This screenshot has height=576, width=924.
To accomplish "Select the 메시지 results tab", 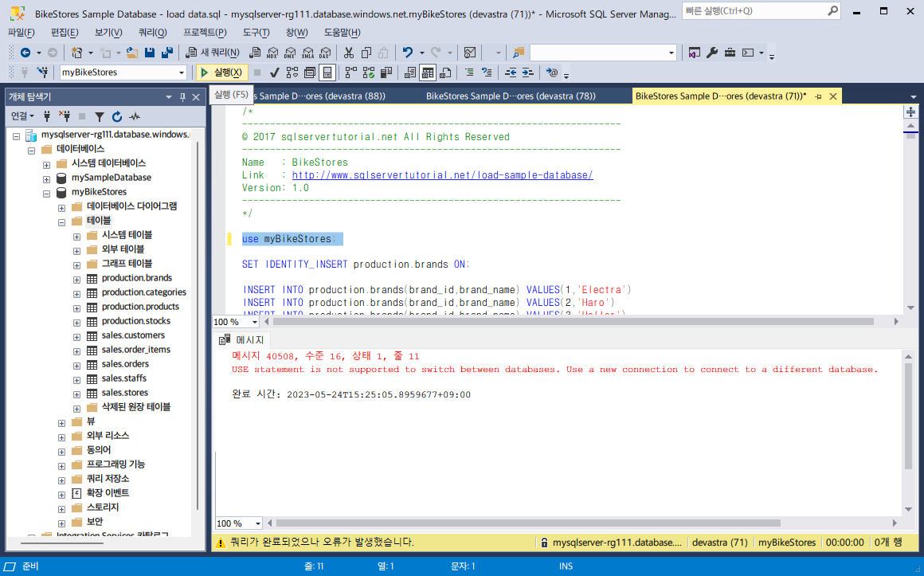I will 242,340.
